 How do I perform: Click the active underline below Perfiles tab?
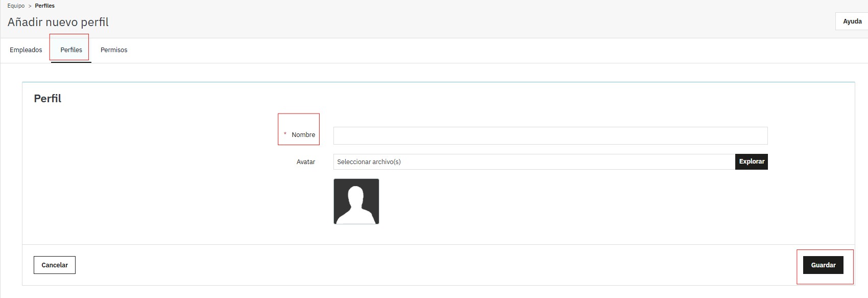click(71, 62)
